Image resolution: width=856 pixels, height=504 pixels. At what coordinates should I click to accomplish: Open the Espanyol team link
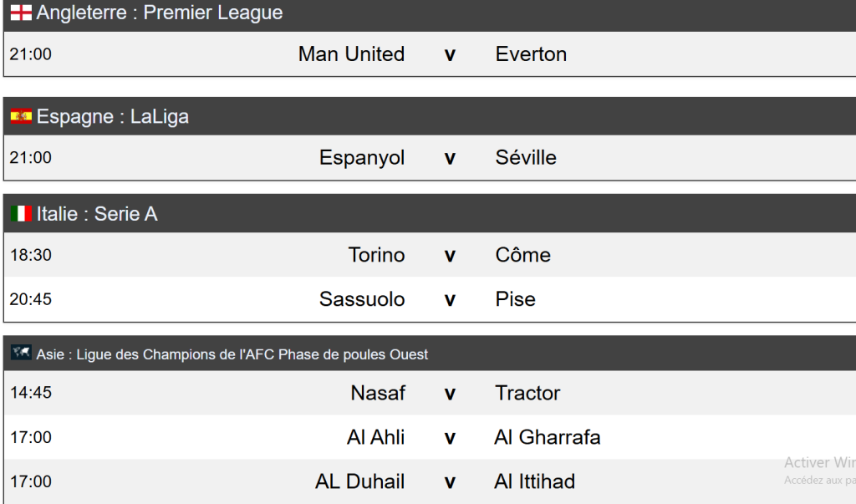[362, 158]
